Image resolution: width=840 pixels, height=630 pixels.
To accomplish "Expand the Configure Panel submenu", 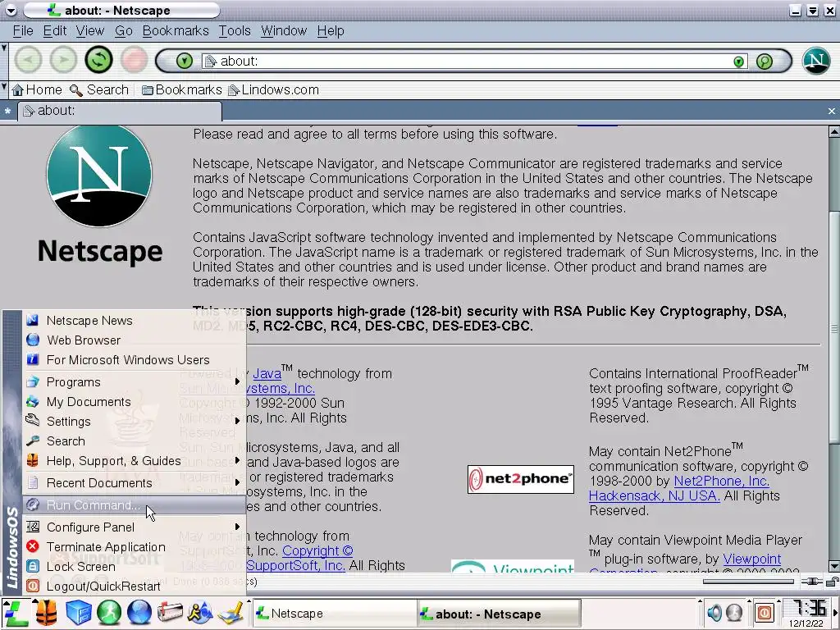I will click(x=134, y=527).
